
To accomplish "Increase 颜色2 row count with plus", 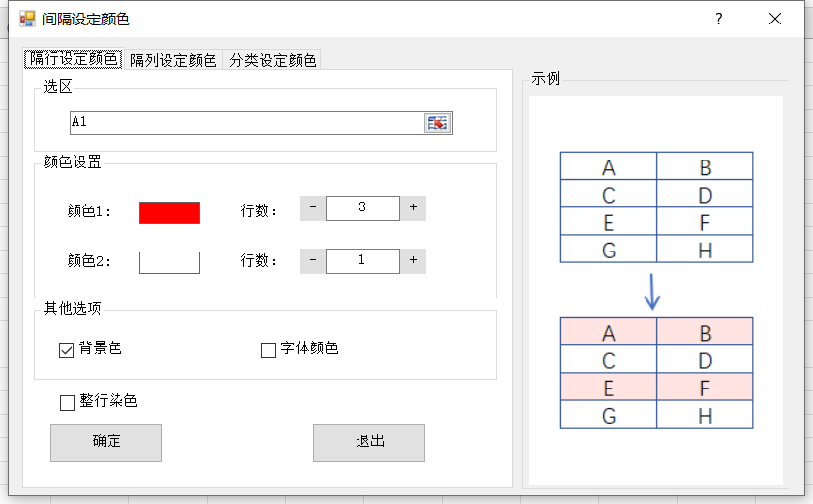I will coord(413,260).
